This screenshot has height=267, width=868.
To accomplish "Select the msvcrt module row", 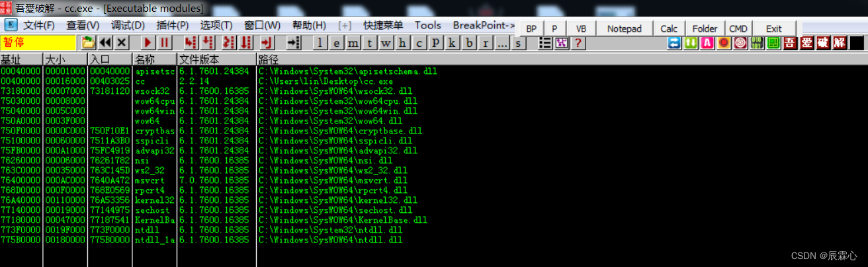I will tap(434, 180).
